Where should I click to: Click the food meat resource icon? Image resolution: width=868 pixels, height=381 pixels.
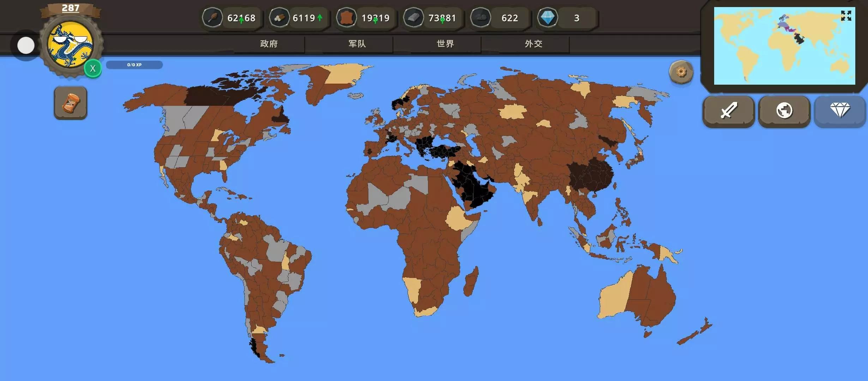pos(212,18)
